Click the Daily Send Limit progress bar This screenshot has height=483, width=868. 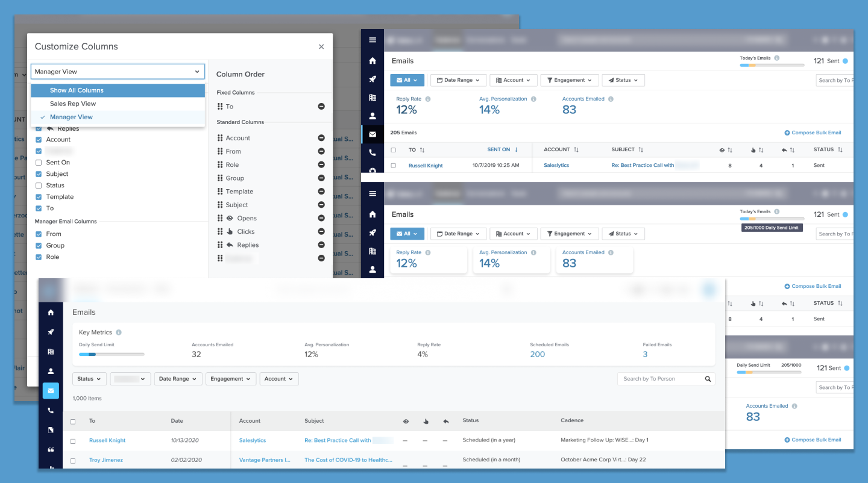112,355
